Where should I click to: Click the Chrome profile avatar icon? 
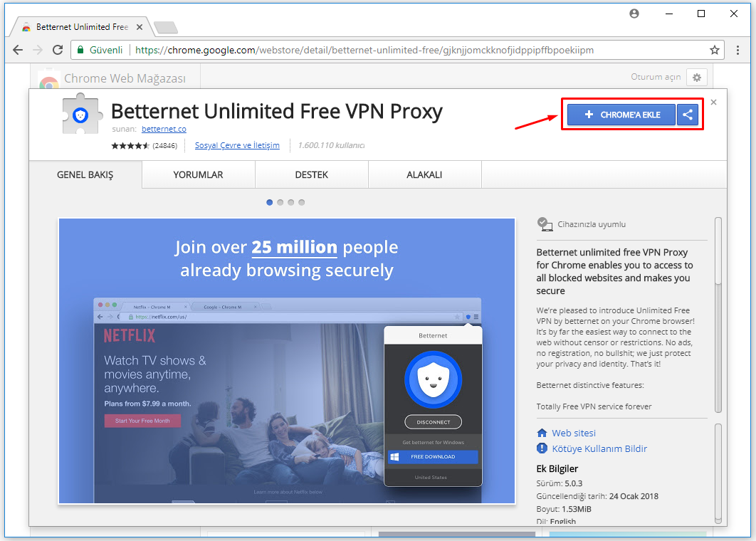(x=634, y=14)
